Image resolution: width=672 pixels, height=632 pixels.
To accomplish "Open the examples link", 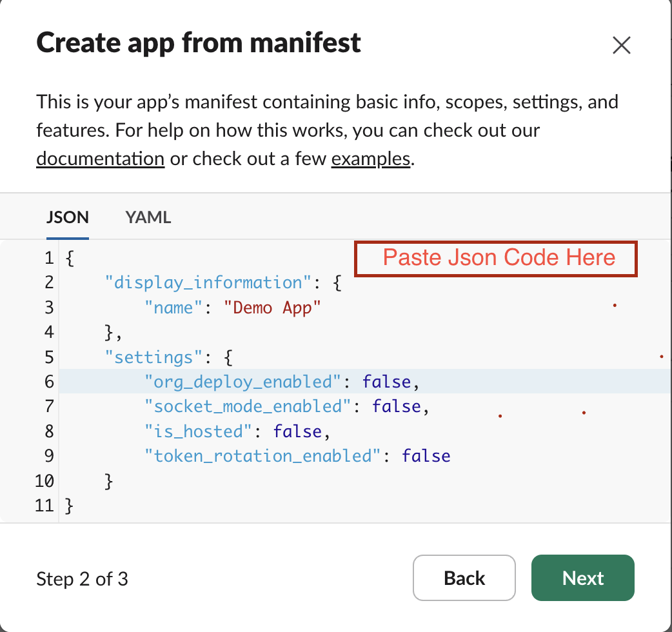I will click(370, 158).
